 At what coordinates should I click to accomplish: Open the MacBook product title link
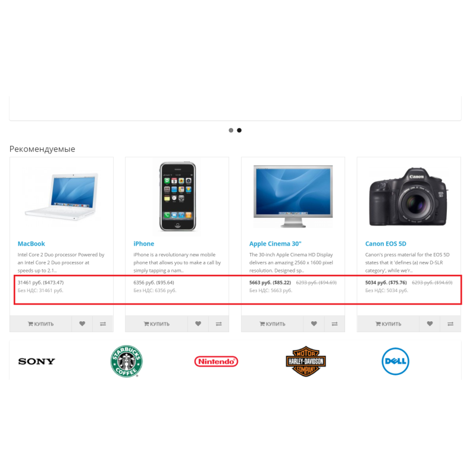(32, 243)
